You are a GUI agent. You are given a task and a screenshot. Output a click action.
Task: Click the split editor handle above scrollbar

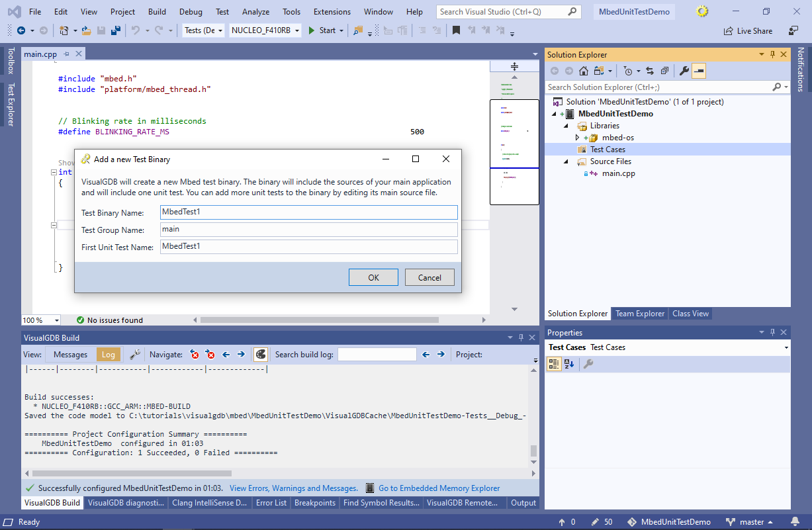tap(514, 66)
